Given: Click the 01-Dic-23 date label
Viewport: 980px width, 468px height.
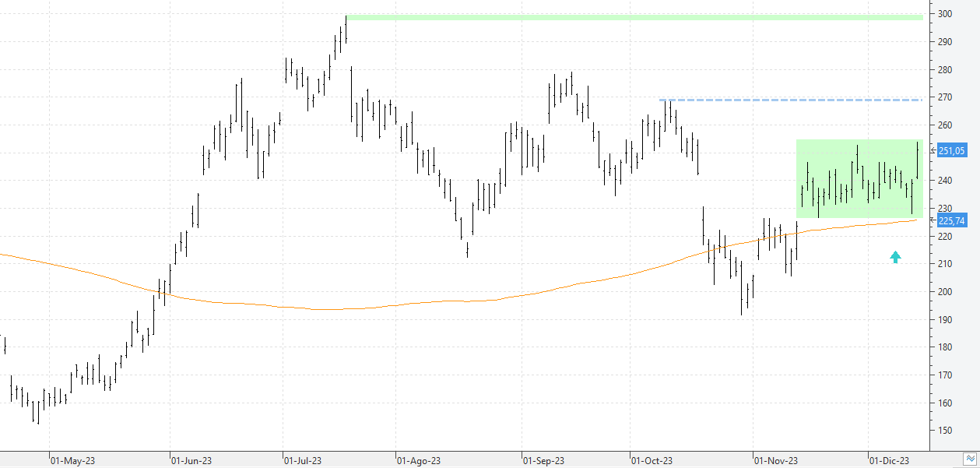Looking at the screenshot, I should [889, 461].
